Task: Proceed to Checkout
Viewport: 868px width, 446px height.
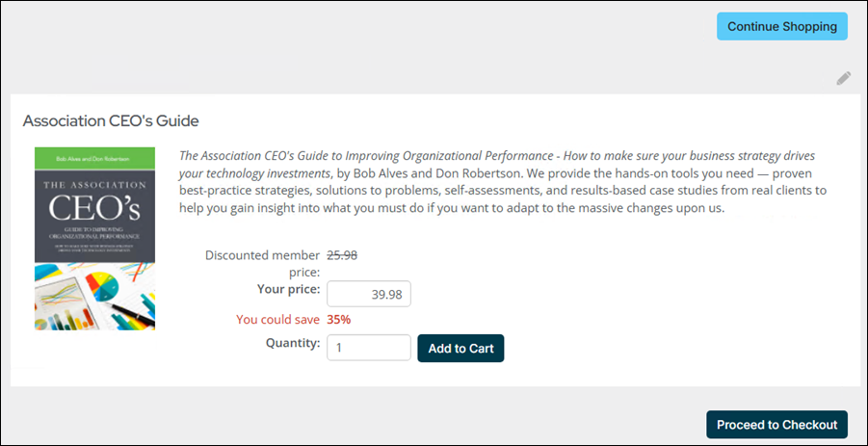Action: pyautogui.click(x=776, y=425)
